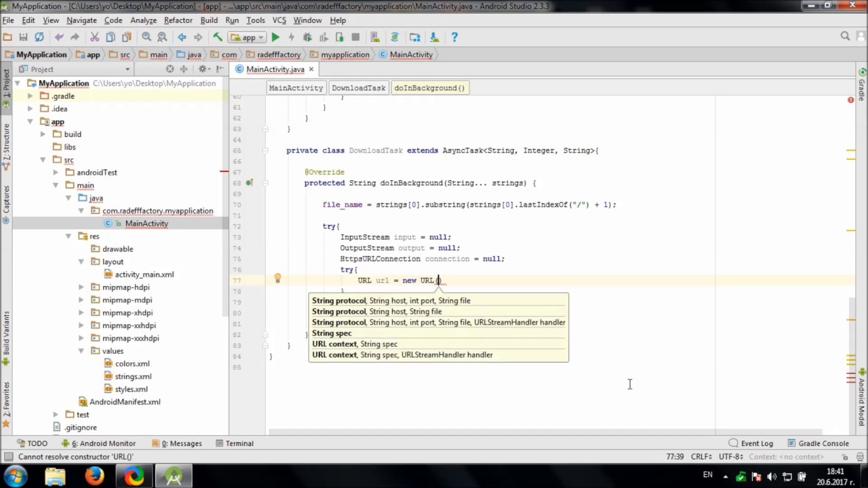The width and height of the screenshot is (868, 488).
Task: Expand the build folder
Action: [x=43, y=134]
